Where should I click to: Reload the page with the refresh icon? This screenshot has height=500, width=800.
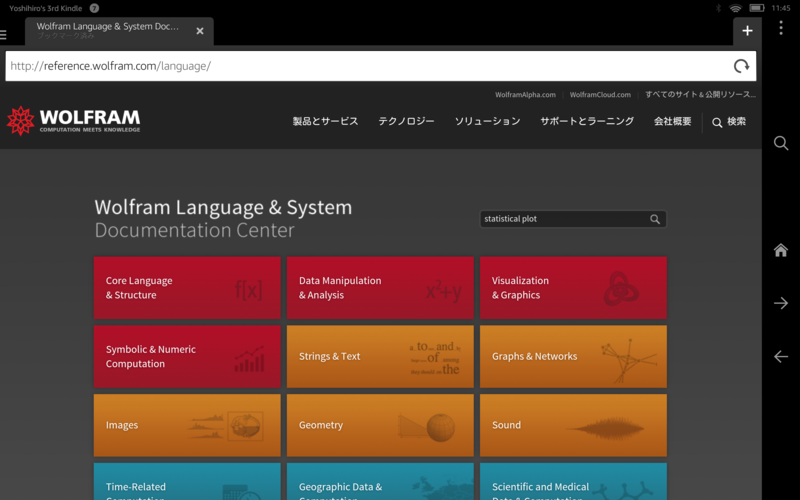(x=741, y=66)
